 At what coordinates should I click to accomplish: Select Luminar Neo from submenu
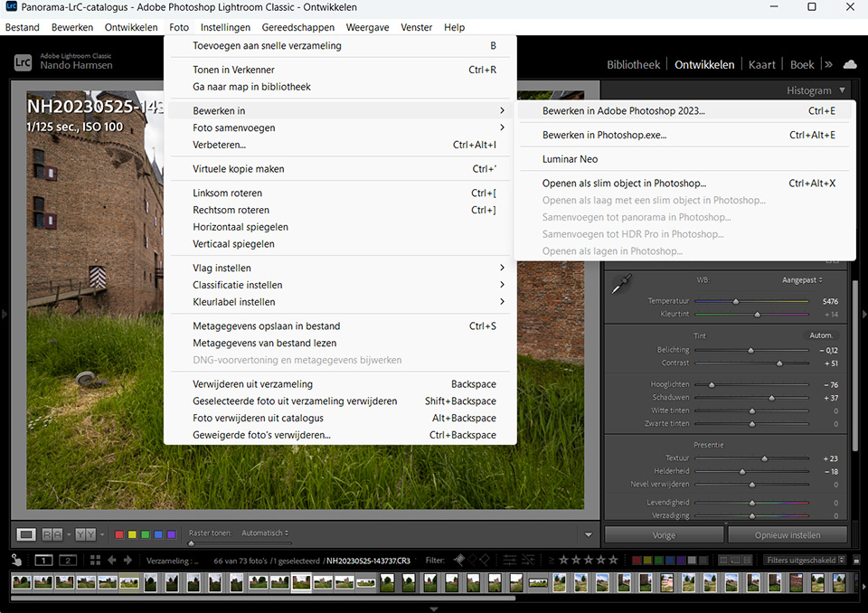(x=684, y=159)
